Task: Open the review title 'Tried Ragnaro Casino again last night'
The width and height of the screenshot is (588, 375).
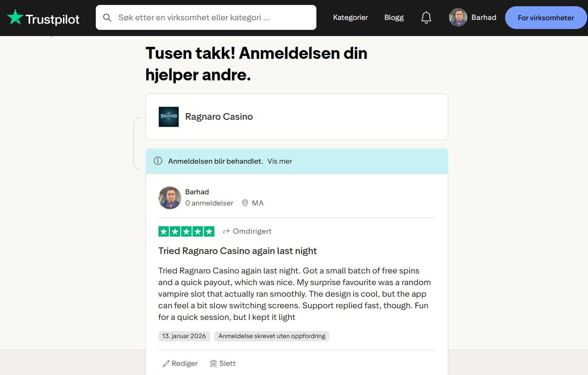Action: pos(238,251)
